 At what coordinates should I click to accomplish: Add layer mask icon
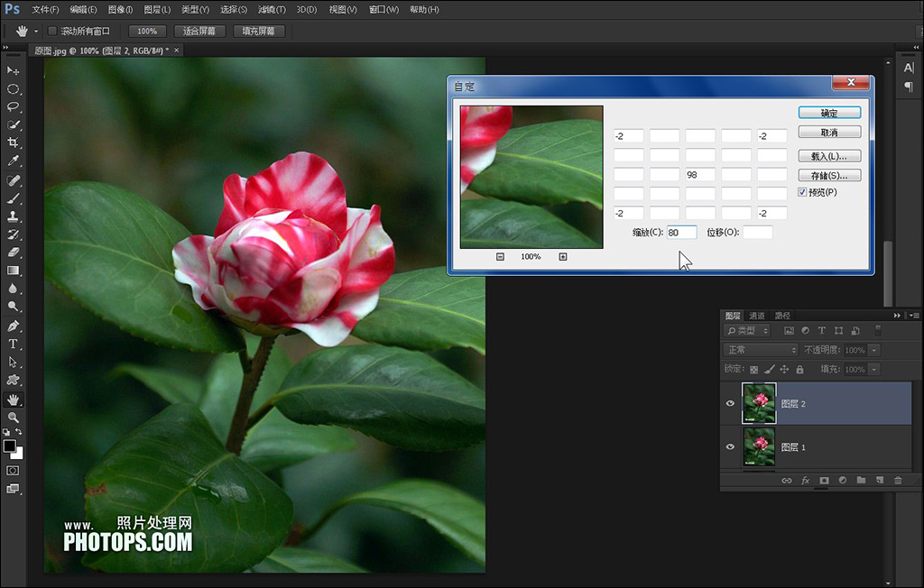pos(824,481)
